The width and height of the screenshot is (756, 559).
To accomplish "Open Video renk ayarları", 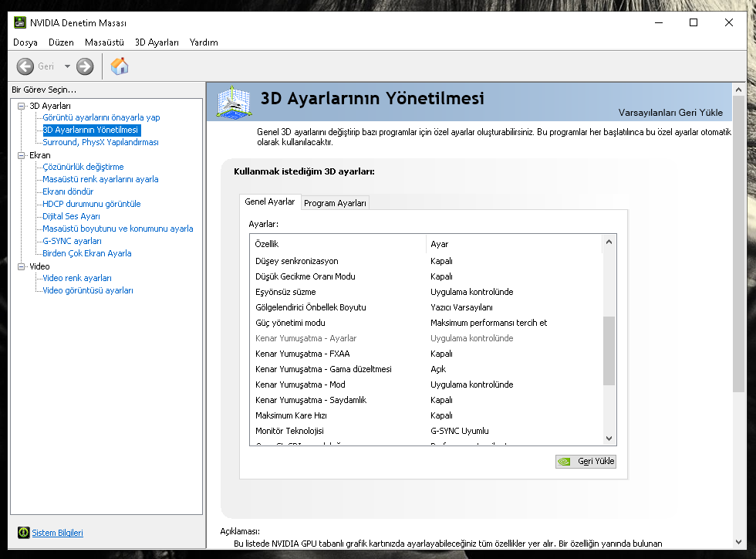I will [x=77, y=278].
